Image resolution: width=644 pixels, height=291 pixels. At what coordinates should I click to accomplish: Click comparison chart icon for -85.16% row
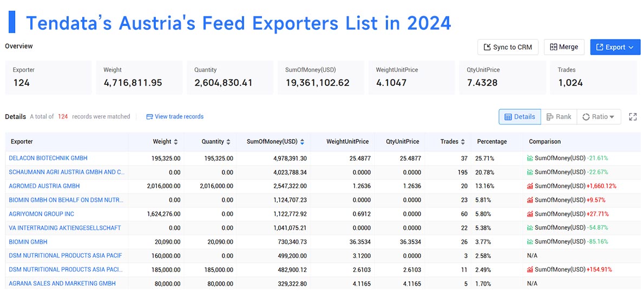[530, 241]
